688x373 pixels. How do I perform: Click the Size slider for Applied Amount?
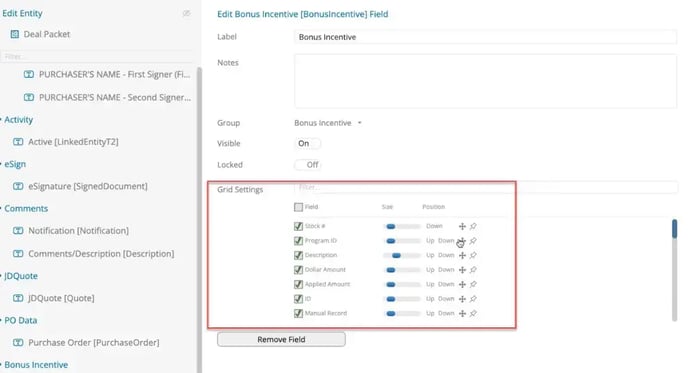[x=402, y=284]
